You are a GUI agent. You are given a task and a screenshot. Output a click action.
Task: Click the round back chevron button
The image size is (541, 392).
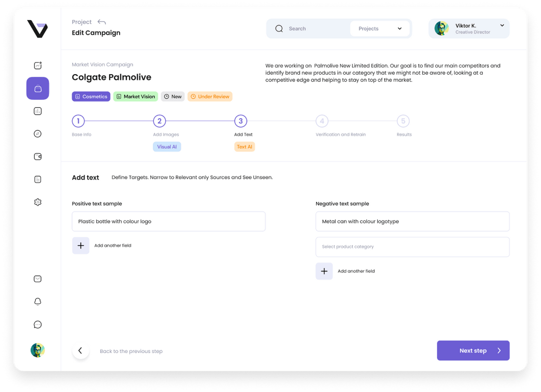(x=80, y=350)
